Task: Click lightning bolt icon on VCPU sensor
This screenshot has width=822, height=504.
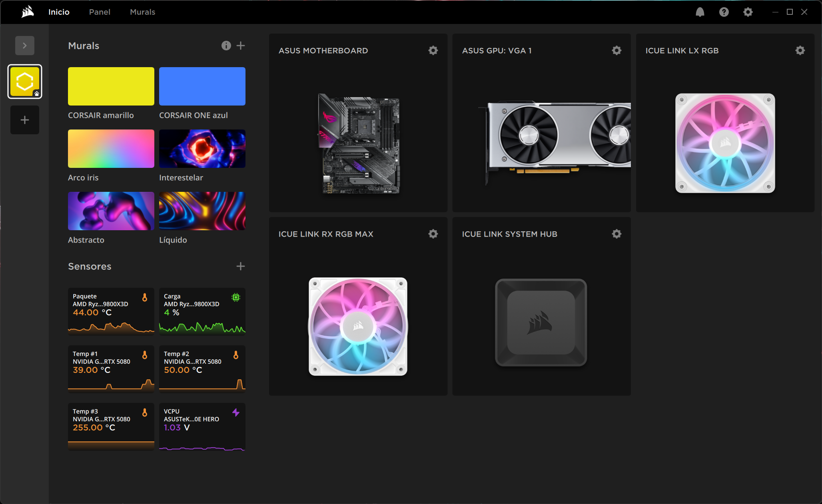Action: (x=236, y=412)
